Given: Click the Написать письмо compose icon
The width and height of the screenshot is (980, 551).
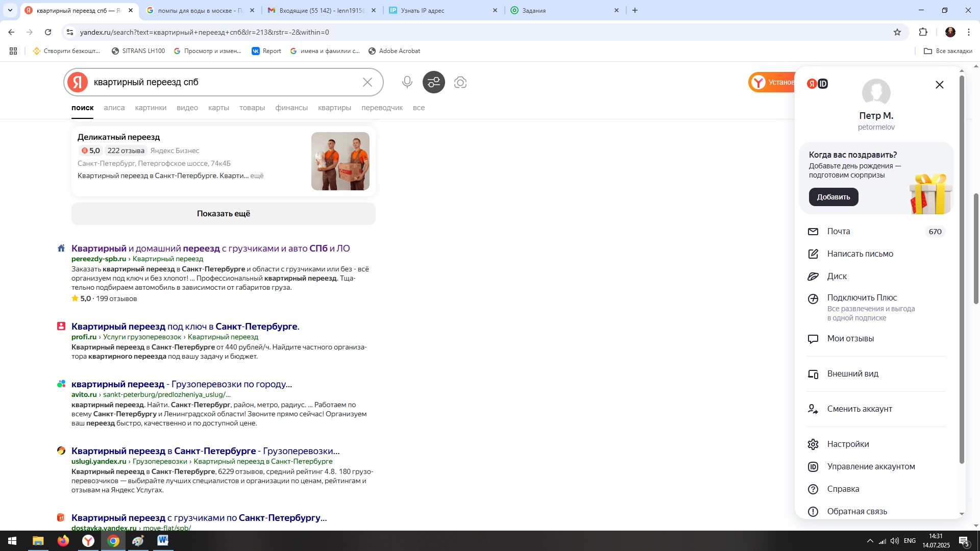Looking at the screenshot, I should 813,254.
